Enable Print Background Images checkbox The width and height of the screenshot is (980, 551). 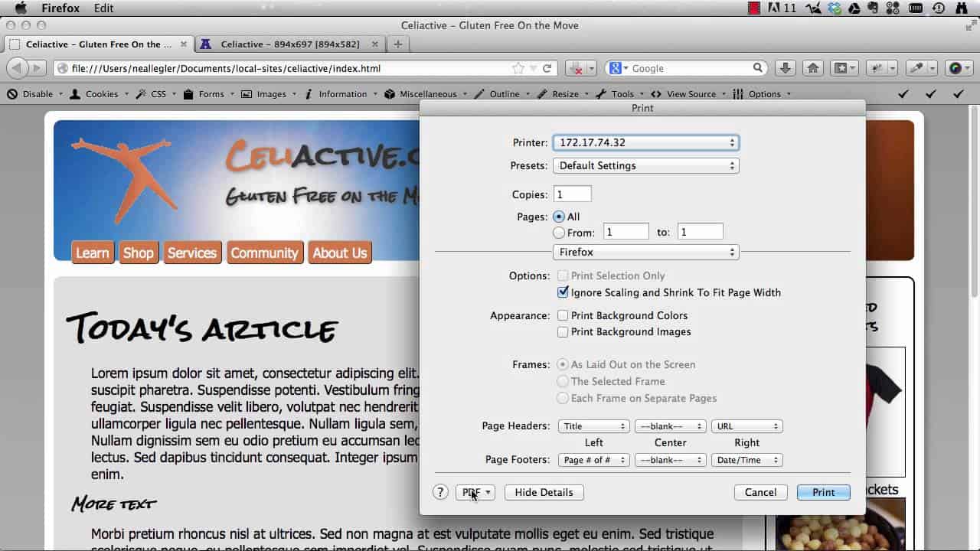[x=563, y=331]
